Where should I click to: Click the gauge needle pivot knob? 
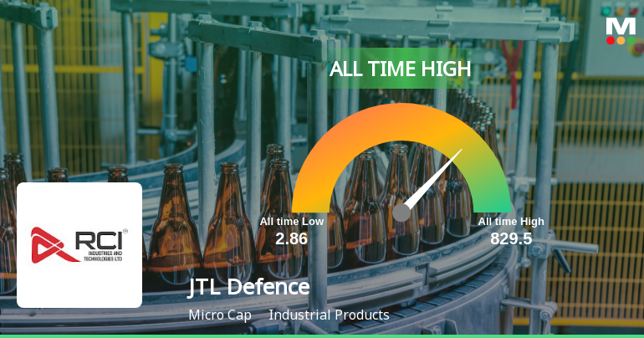click(x=401, y=213)
